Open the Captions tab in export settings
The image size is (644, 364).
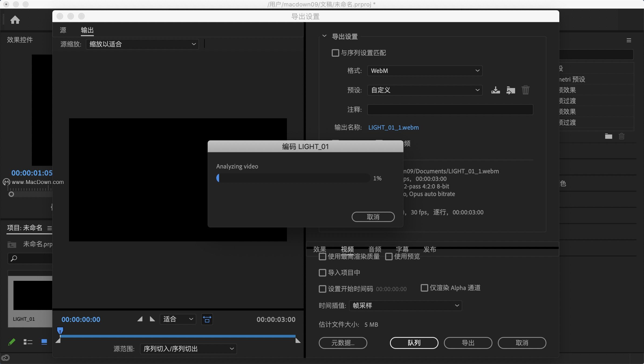[x=402, y=249]
